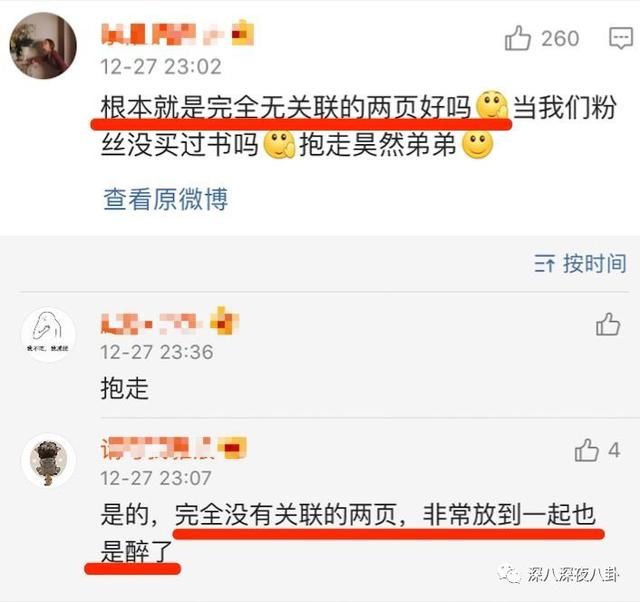Like the 23:36 reply saying 抱走
Screen dimensions: 640x602
coord(608,324)
